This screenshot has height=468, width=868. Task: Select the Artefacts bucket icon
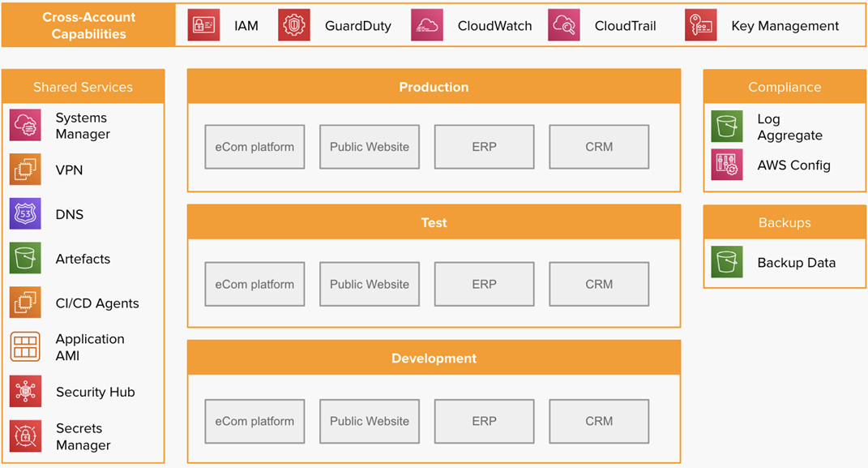(x=25, y=258)
